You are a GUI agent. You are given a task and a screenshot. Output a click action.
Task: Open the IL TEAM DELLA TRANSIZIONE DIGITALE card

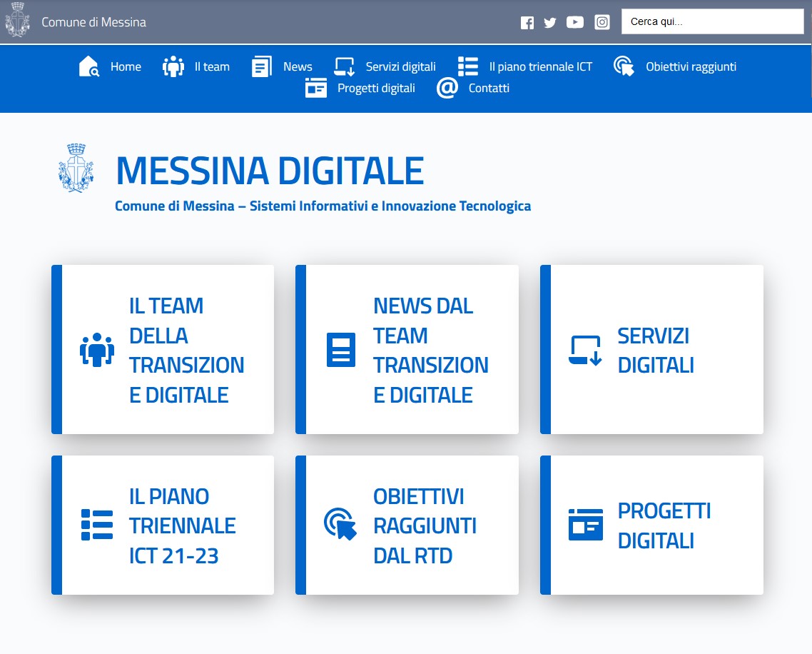(x=163, y=350)
